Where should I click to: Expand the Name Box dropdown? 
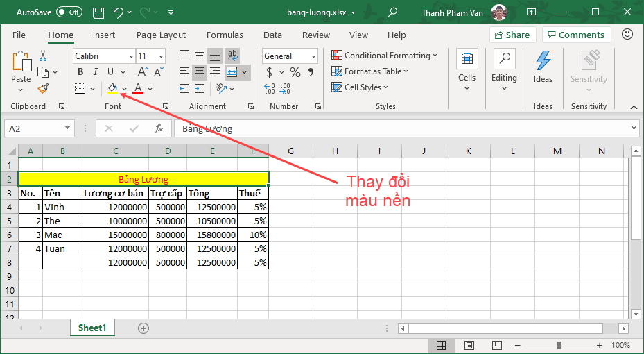pos(67,128)
